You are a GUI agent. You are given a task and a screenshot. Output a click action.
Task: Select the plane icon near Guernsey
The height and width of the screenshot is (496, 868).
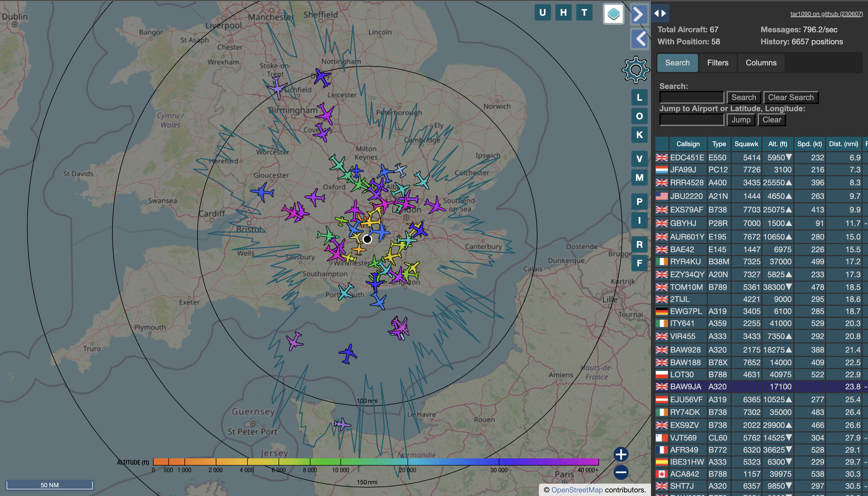click(x=342, y=425)
